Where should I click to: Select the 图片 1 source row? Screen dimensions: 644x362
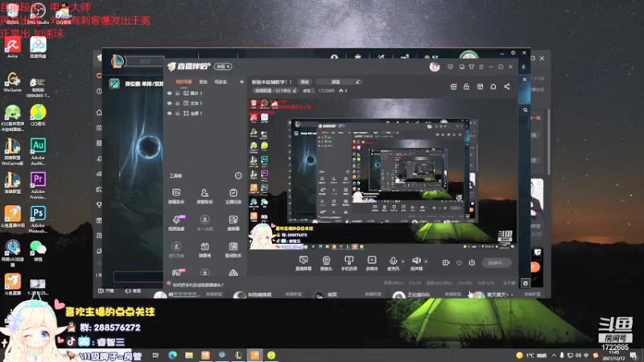click(x=205, y=93)
